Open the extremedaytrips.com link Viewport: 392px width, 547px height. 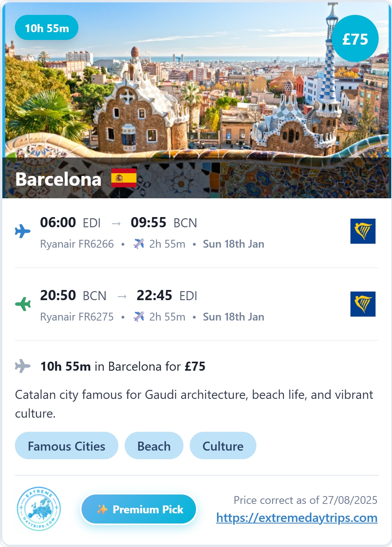pyautogui.click(x=297, y=518)
